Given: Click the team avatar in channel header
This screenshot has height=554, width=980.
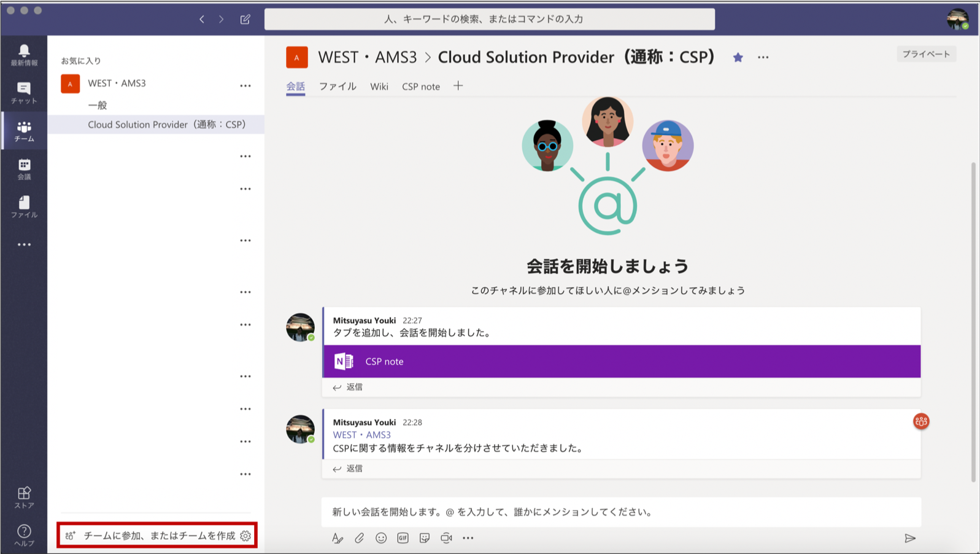Looking at the screenshot, I should click(x=297, y=57).
